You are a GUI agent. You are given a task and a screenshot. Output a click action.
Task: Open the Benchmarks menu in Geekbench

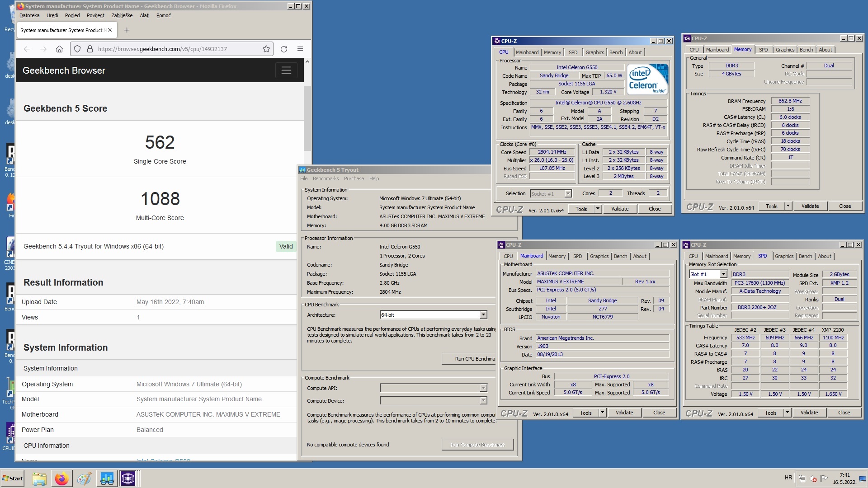click(x=325, y=178)
